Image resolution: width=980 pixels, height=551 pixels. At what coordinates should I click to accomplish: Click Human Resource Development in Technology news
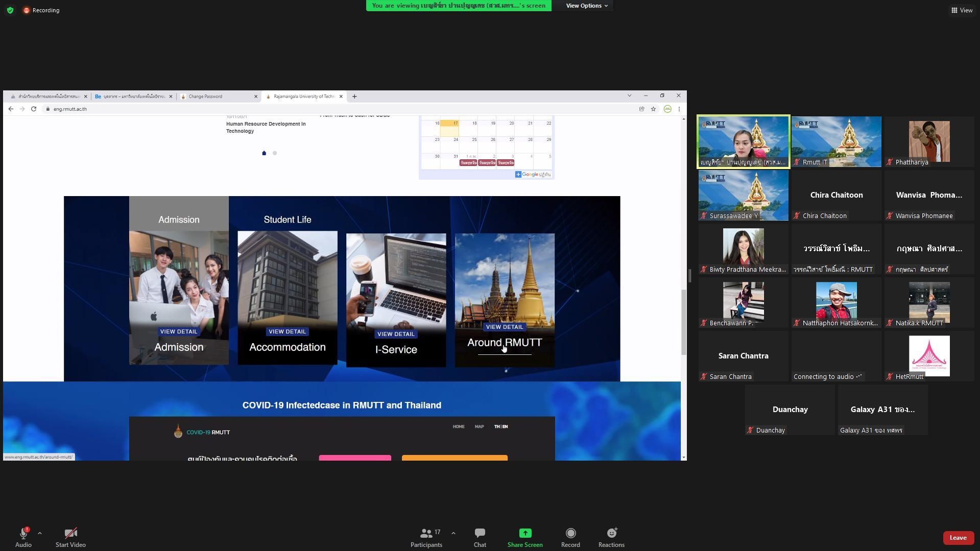(x=266, y=128)
